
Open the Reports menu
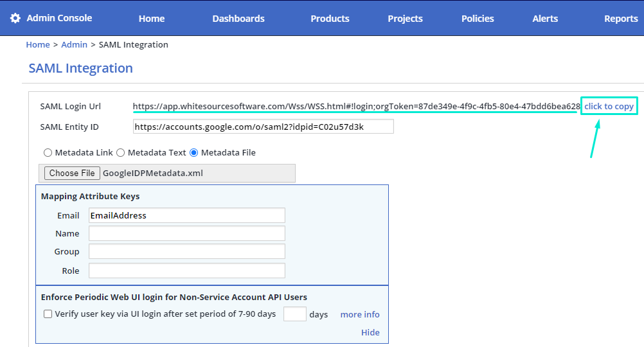[x=620, y=19]
